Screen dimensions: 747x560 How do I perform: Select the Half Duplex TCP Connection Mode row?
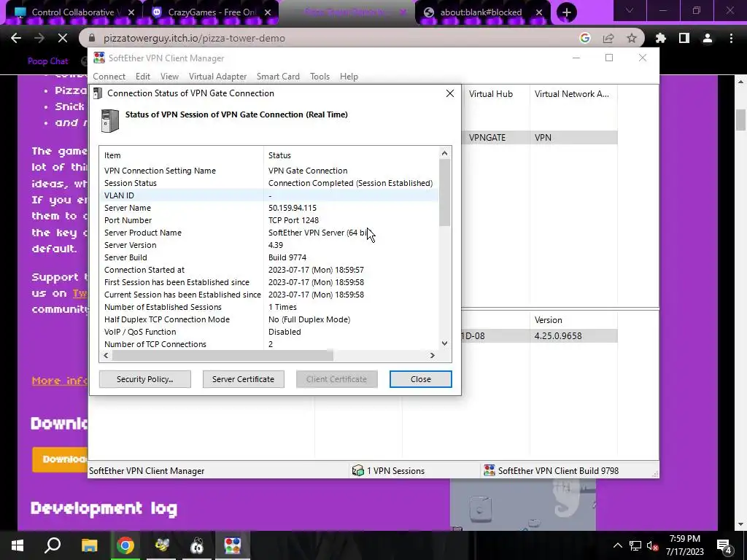point(268,319)
